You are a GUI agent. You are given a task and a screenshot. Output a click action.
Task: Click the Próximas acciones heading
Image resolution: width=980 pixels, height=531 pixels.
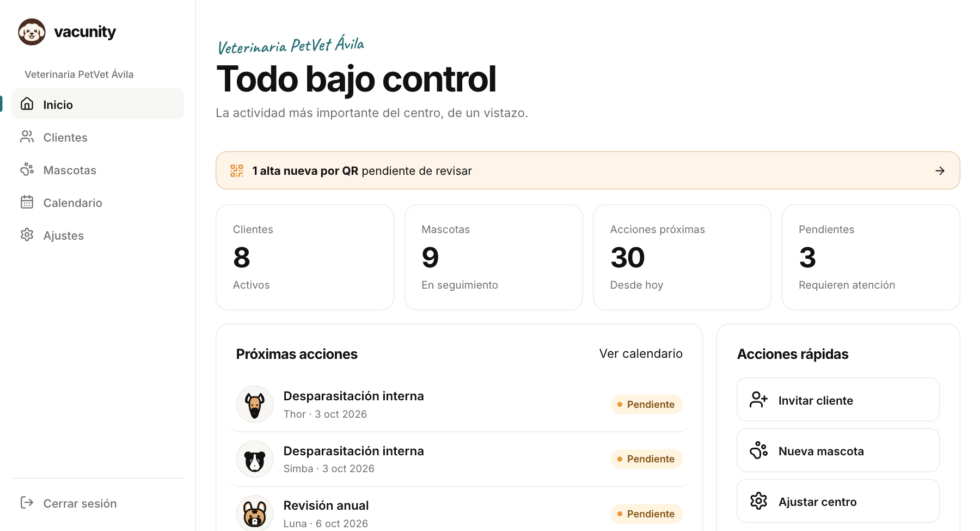click(297, 354)
